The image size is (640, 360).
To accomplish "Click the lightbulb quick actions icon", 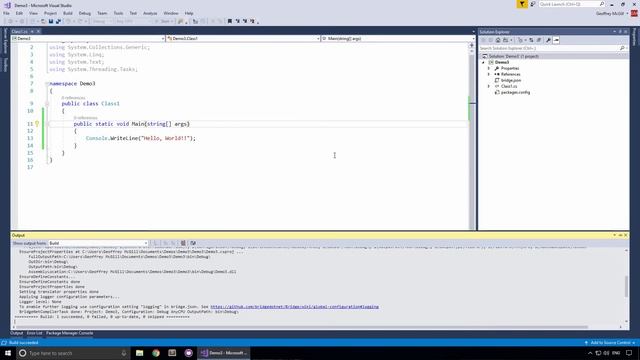I will [37, 124].
